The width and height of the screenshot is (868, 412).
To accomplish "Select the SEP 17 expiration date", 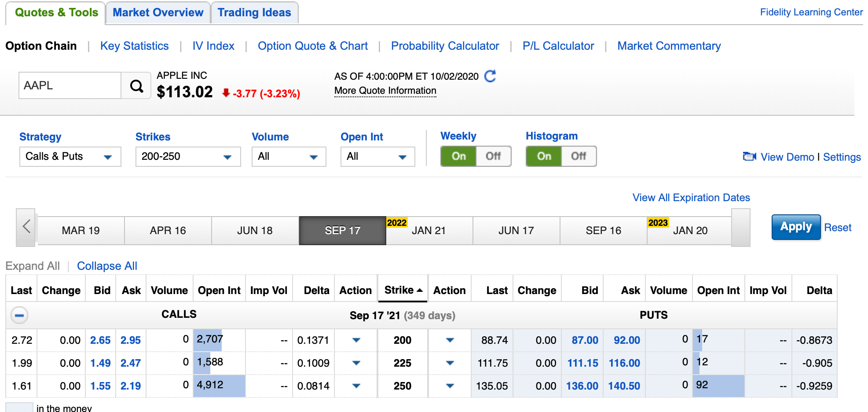I will [x=342, y=231].
